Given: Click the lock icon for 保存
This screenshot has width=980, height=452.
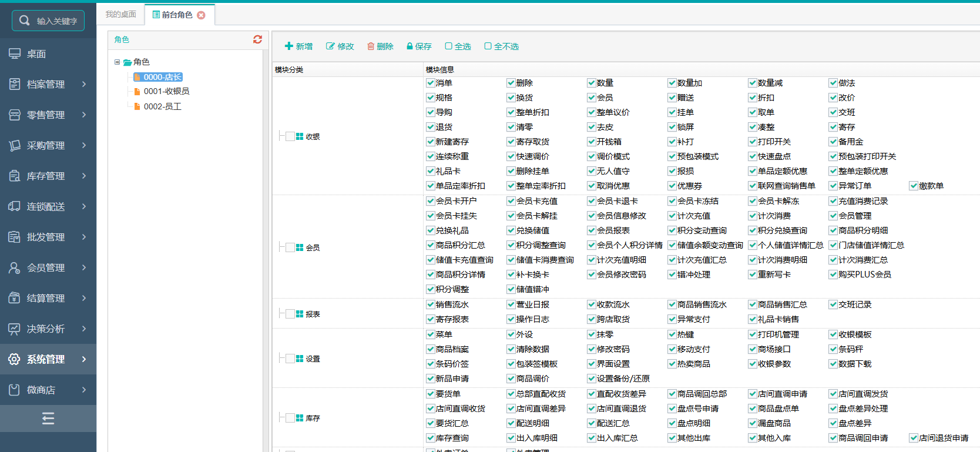Looking at the screenshot, I should point(410,46).
